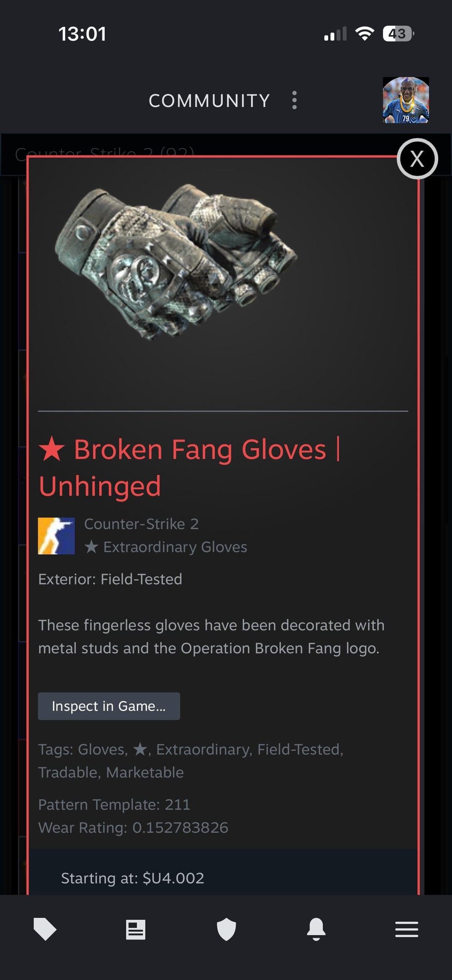This screenshot has width=452, height=980.
Task: Open the news feed icon in bottom bar
Action: (x=136, y=929)
